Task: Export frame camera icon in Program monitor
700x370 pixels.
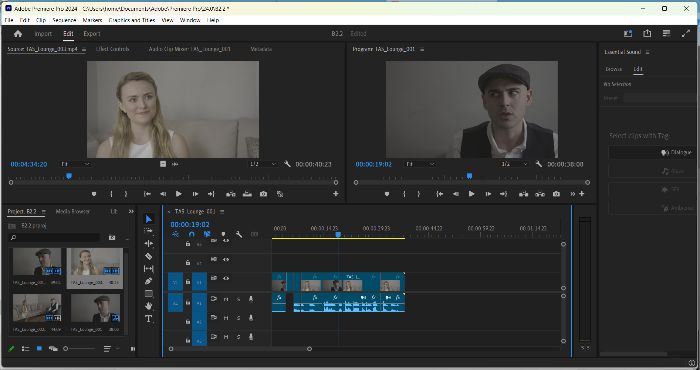Action: pyautogui.click(x=556, y=194)
